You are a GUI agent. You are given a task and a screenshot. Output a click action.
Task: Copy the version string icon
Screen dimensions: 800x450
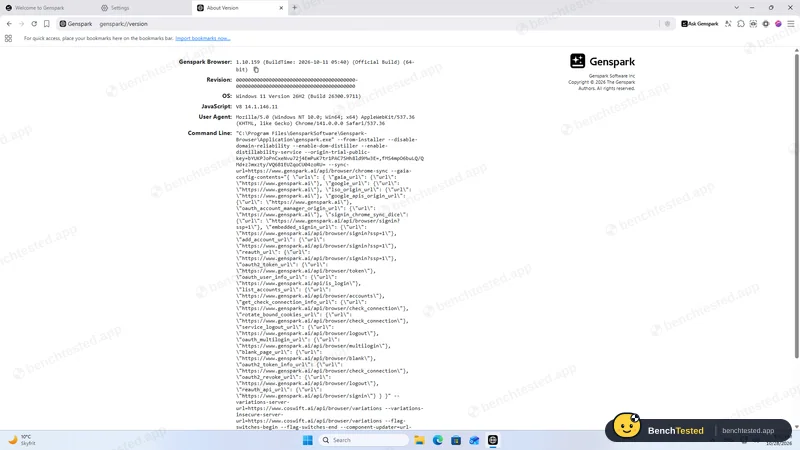[x=256, y=70]
